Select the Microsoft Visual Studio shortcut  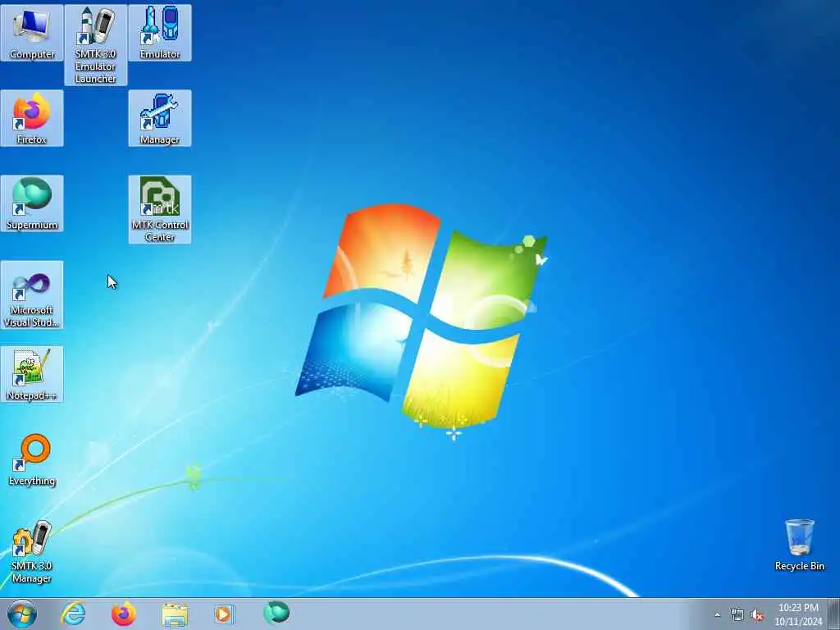click(x=32, y=294)
